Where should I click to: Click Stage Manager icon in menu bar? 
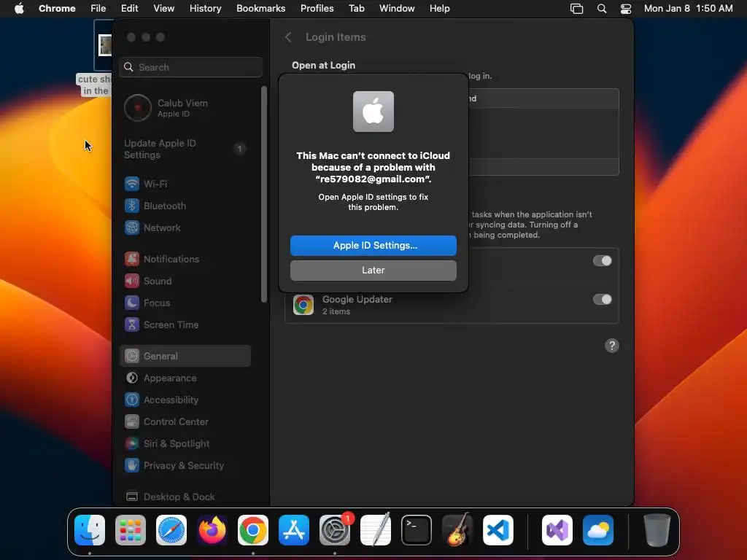[577, 9]
